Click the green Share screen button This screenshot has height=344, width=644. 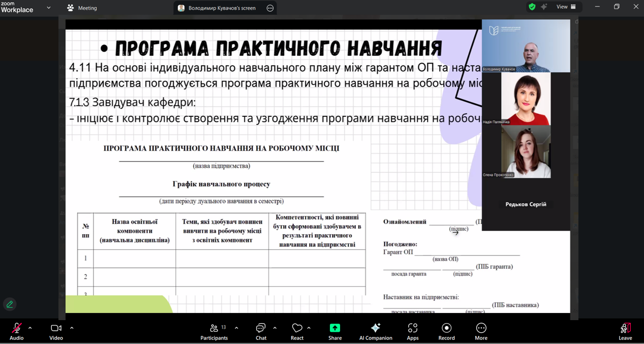point(335,331)
